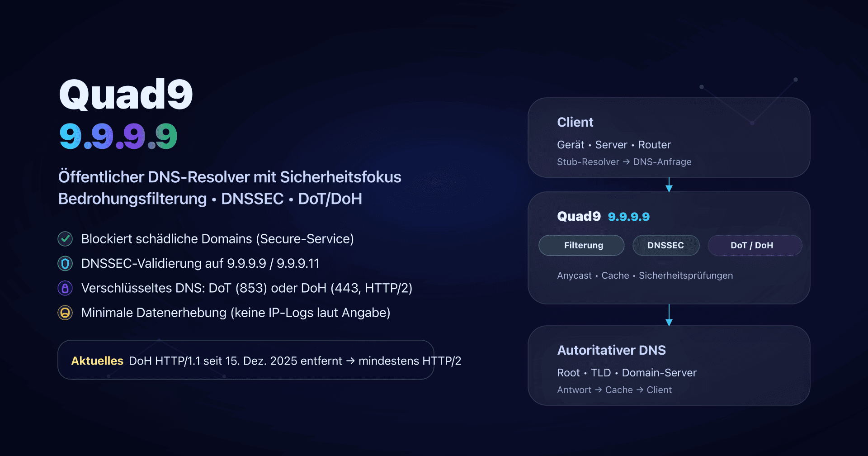
Task: Select the green checkmark beside Blockiert schädliche Domains
Action: (65, 239)
